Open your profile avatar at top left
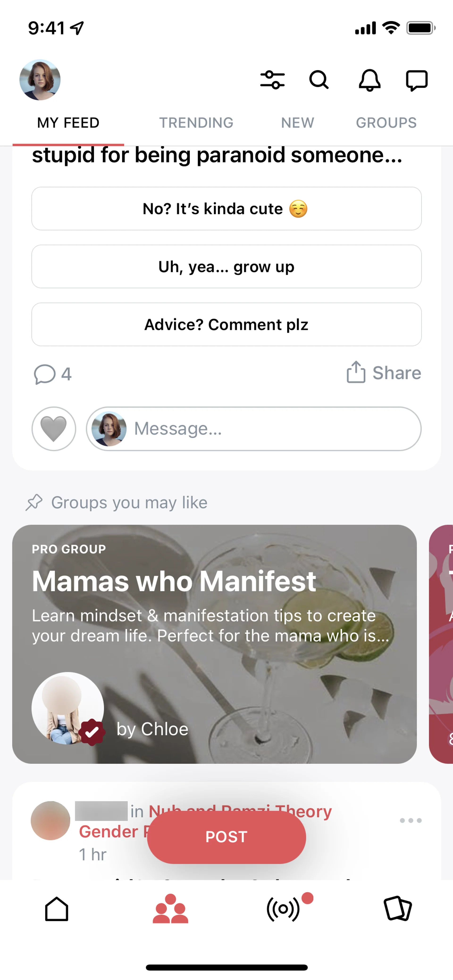 click(40, 80)
